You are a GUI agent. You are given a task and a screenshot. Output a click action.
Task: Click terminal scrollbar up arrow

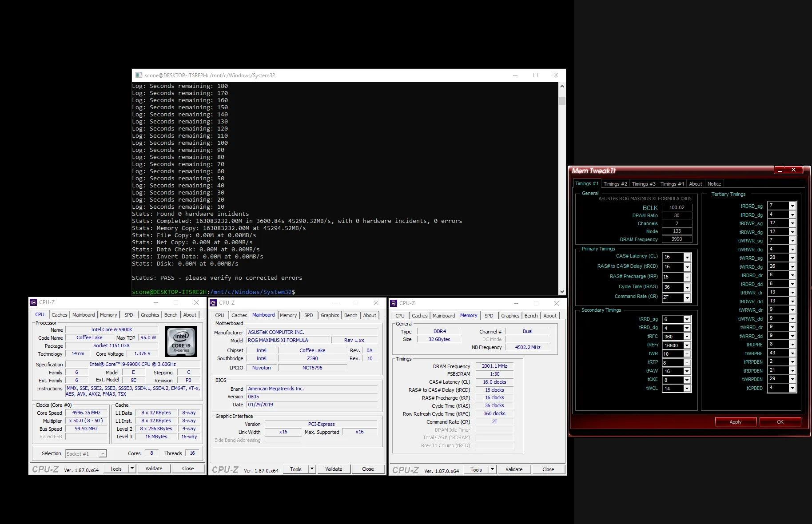point(562,86)
